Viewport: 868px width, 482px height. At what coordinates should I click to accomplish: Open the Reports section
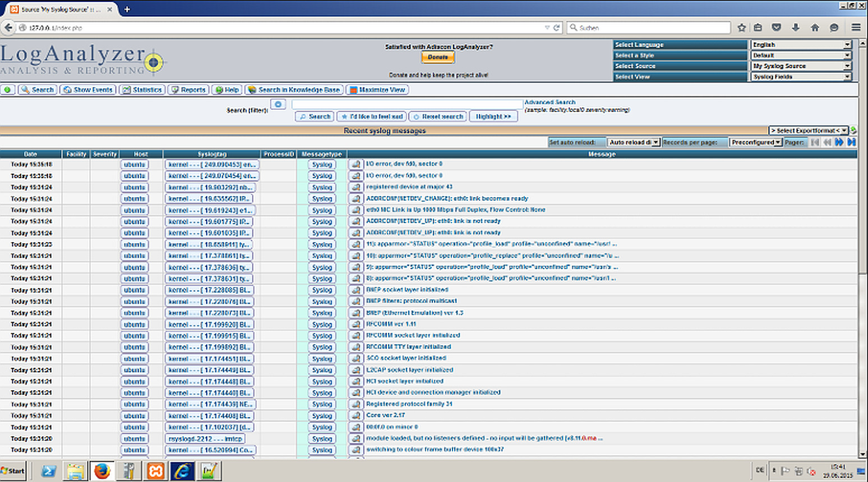188,90
